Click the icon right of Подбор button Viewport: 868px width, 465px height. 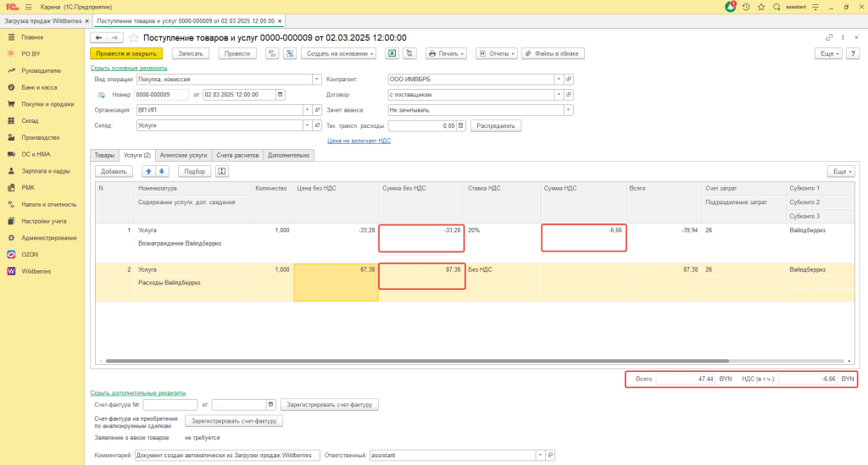pyautogui.click(x=222, y=171)
